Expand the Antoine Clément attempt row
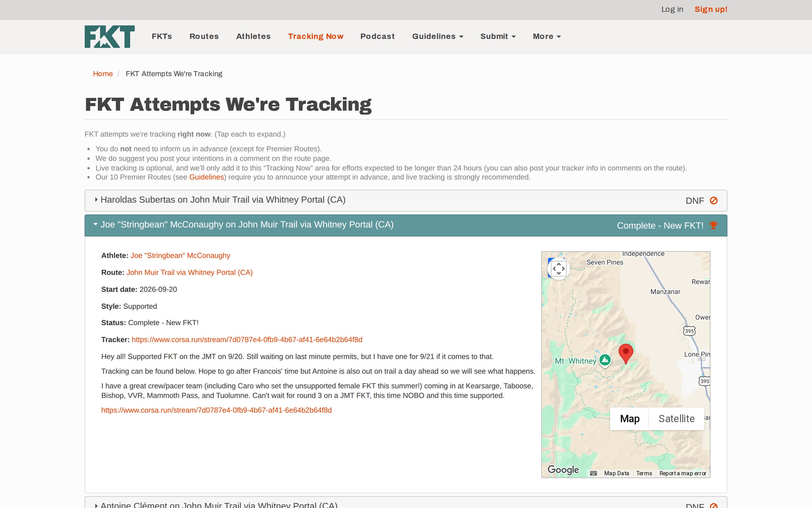The image size is (812, 508). coord(406,503)
